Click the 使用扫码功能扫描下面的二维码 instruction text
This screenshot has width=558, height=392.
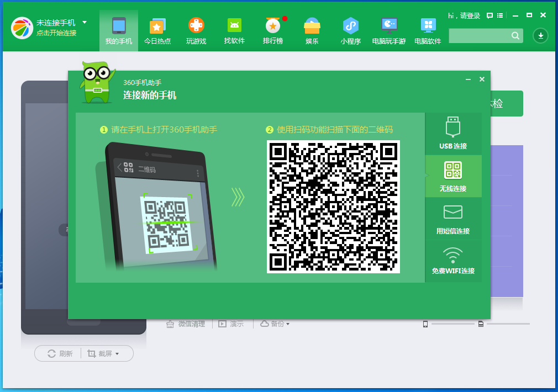pos(335,130)
